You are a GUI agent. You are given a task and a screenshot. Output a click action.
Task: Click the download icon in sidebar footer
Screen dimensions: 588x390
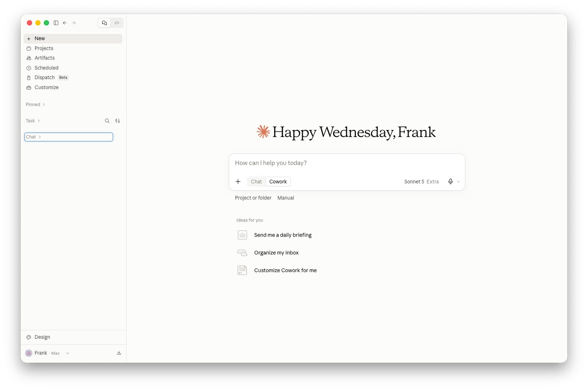[119, 353]
